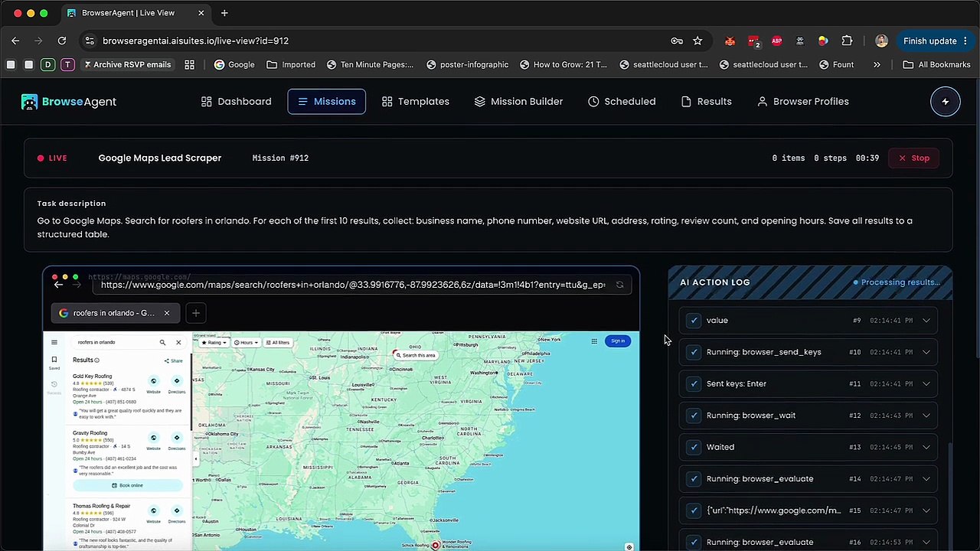The image size is (980, 551).
Task: Open new Chrome tab with plus icon
Action: 224,13
